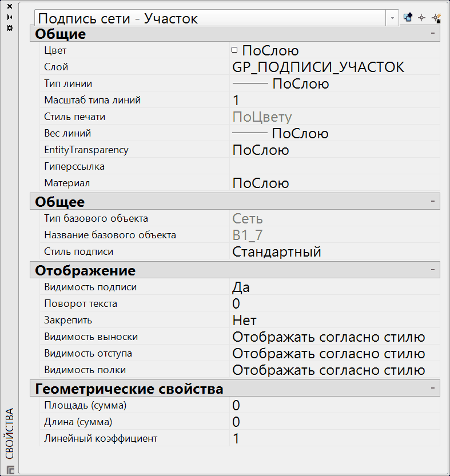Select the EntityTransparency label
The width and height of the screenshot is (450, 476).
click(86, 150)
